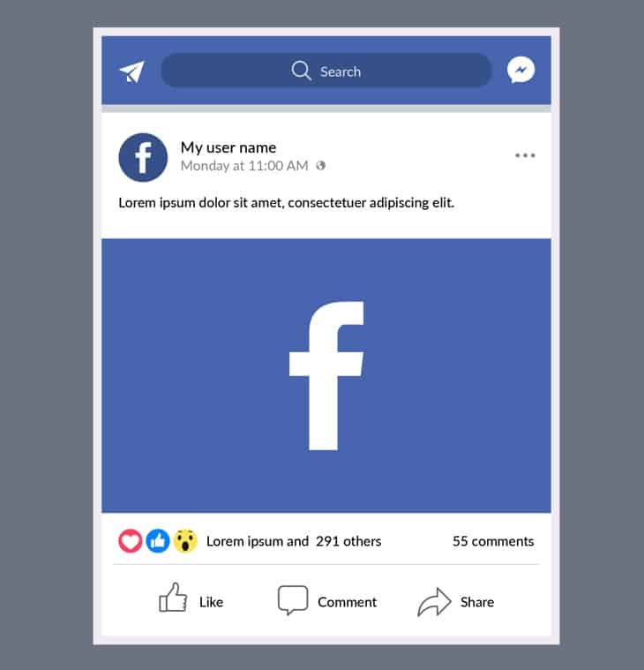Viewport: 644px width, 670px height.
Task: Click the Comment button label
Action: 348,602
